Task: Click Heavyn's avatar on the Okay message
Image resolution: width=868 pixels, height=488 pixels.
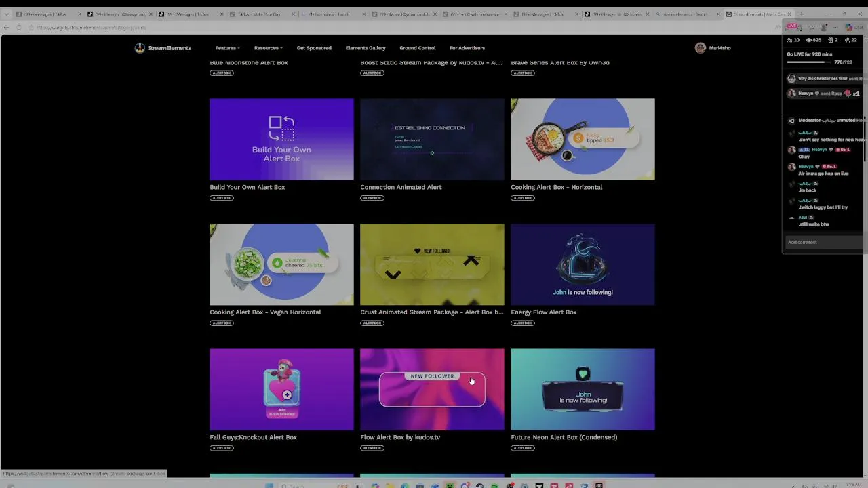Action: (x=791, y=150)
